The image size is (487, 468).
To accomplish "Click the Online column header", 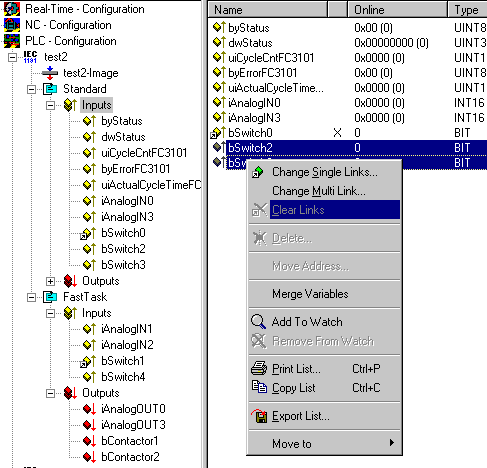I will tap(397, 10).
